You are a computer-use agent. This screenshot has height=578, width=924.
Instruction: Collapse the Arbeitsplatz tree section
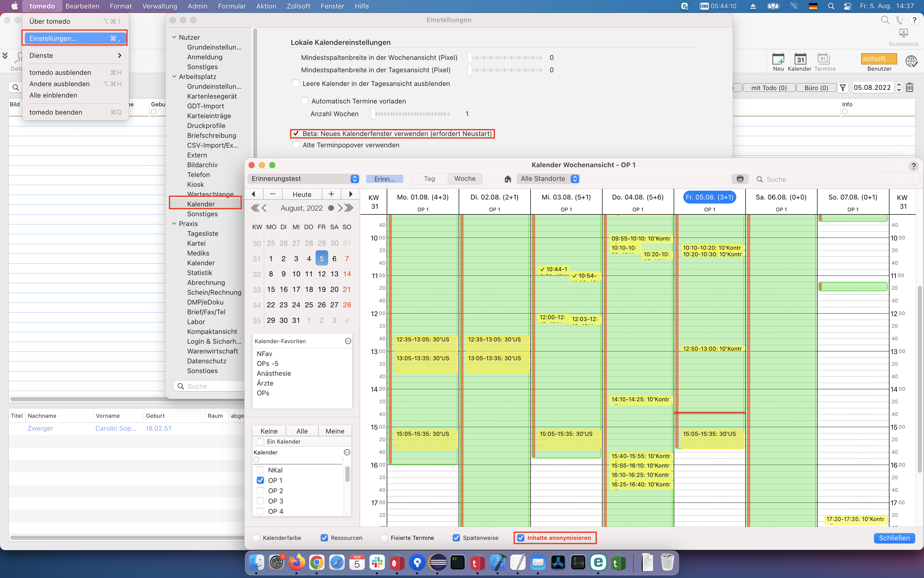point(175,76)
